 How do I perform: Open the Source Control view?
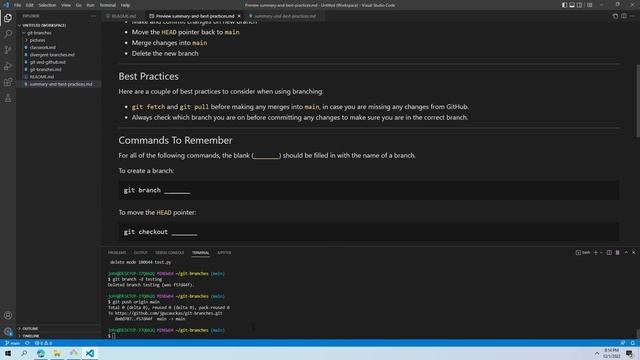coord(8,50)
